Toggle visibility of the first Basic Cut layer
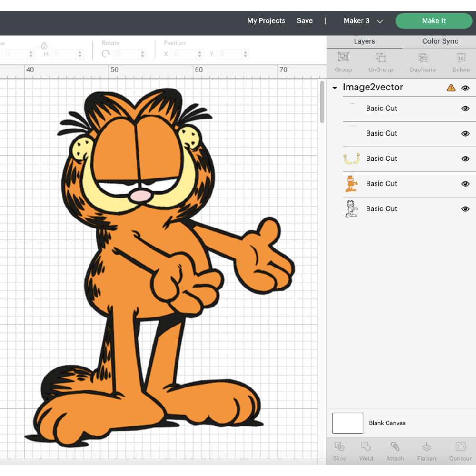Image resolution: width=476 pixels, height=476 pixels. click(x=466, y=109)
